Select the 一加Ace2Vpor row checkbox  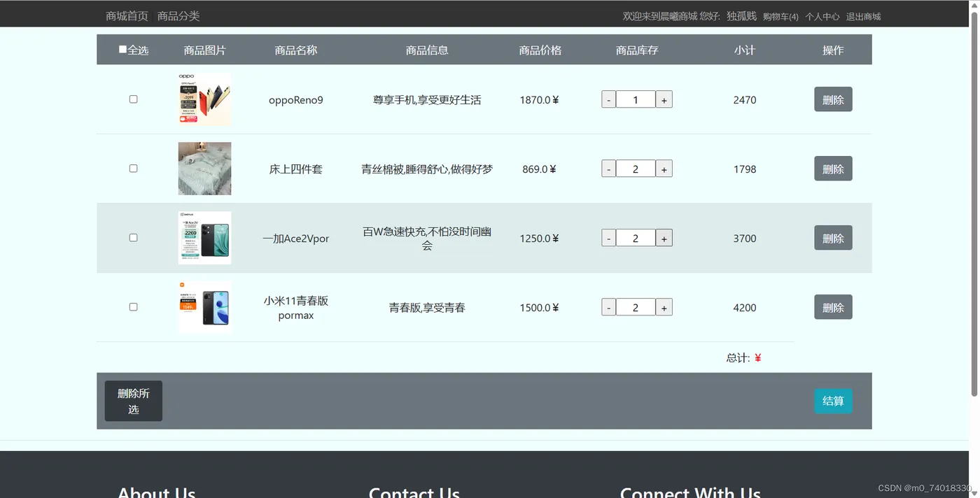pos(133,238)
